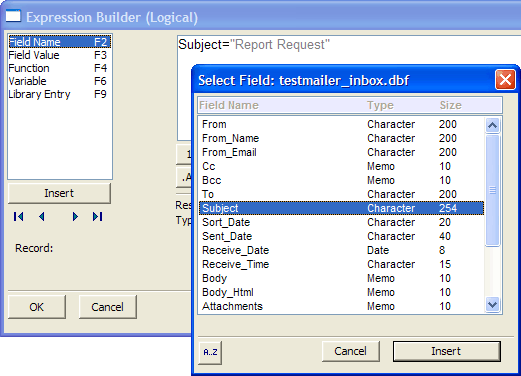Screen dimensions: 521x376
Task: Select the Sort_Date field row
Action: (342, 222)
